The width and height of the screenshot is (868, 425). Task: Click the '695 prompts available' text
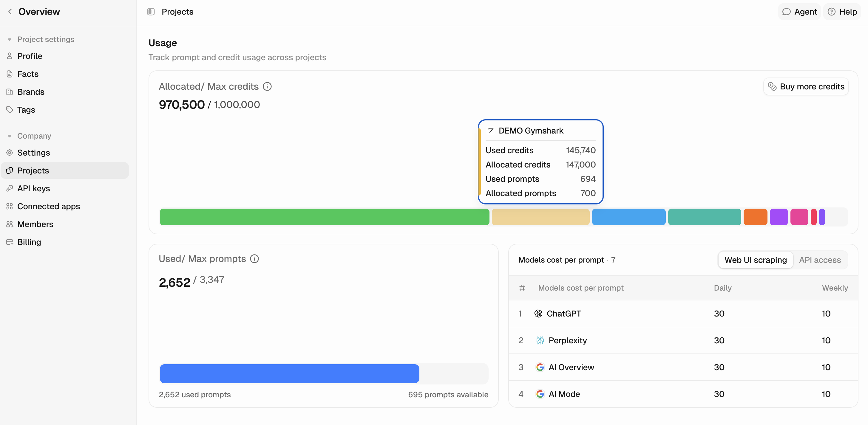pyautogui.click(x=448, y=395)
